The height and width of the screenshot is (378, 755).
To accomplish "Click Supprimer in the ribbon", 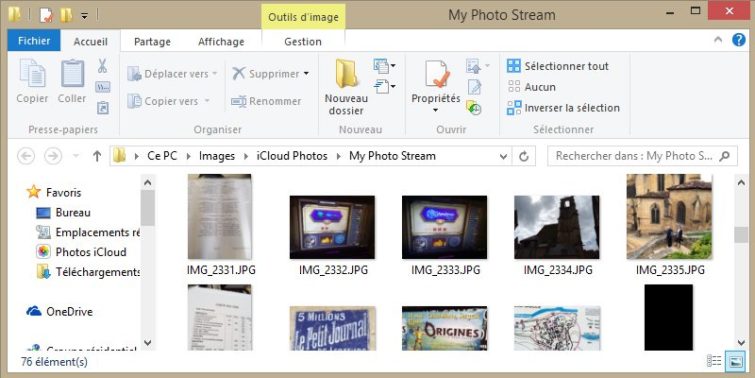I will click(x=266, y=74).
